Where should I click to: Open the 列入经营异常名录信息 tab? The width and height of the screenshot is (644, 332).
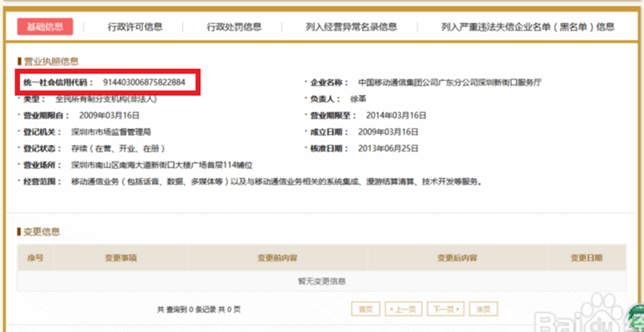(353, 27)
